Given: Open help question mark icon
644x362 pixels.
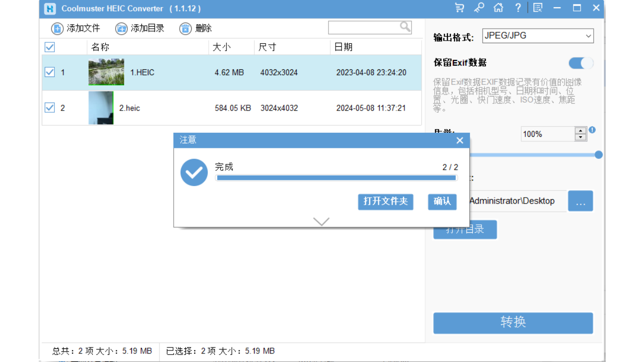Looking at the screenshot, I should click(518, 8).
